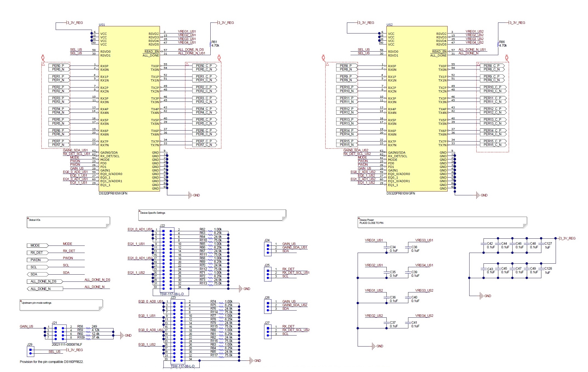Select capacitor C34 under VREG1_US1
The width and height of the screenshot is (588, 372).
click(387, 247)
